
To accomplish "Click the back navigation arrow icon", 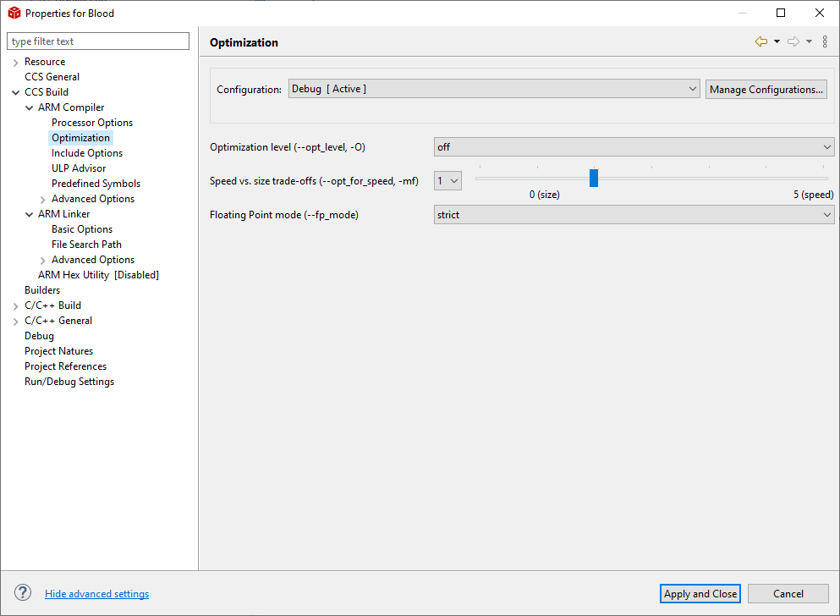I will tap(760, 41).
